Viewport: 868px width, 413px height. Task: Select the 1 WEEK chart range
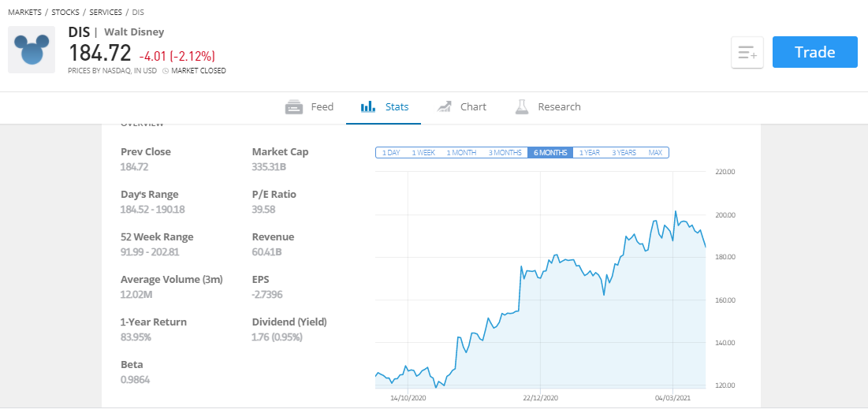tap(423, 153)
